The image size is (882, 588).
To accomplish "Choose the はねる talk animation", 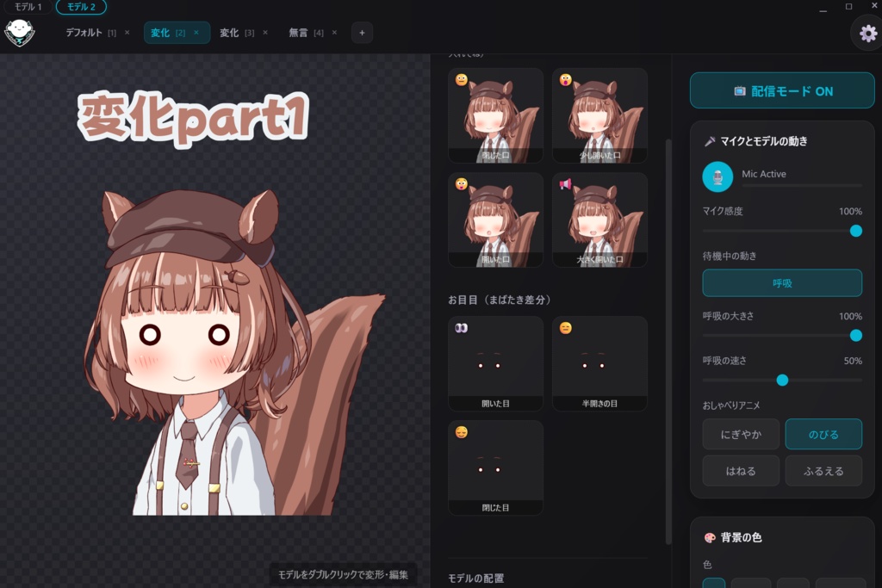I will coord(741,471).
